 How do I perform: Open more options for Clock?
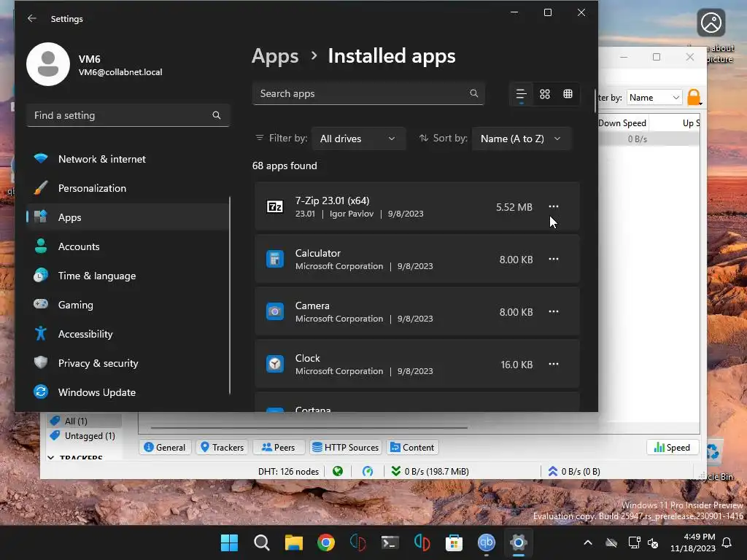(553, 364)
